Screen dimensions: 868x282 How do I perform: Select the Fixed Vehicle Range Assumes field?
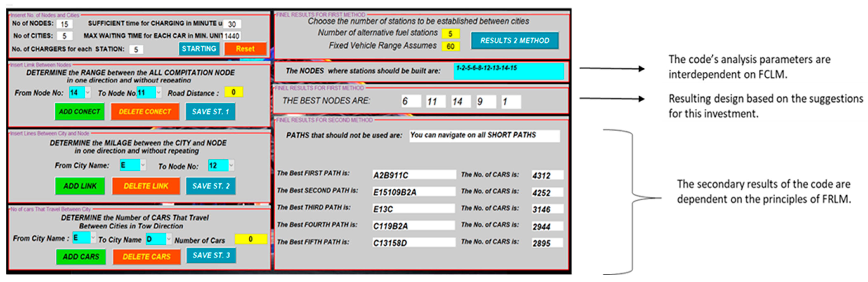(x=450, y=46)
